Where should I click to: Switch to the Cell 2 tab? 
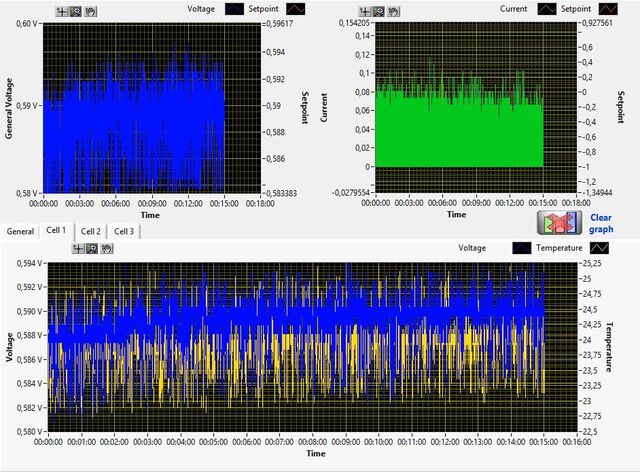[x=91, y=232]
